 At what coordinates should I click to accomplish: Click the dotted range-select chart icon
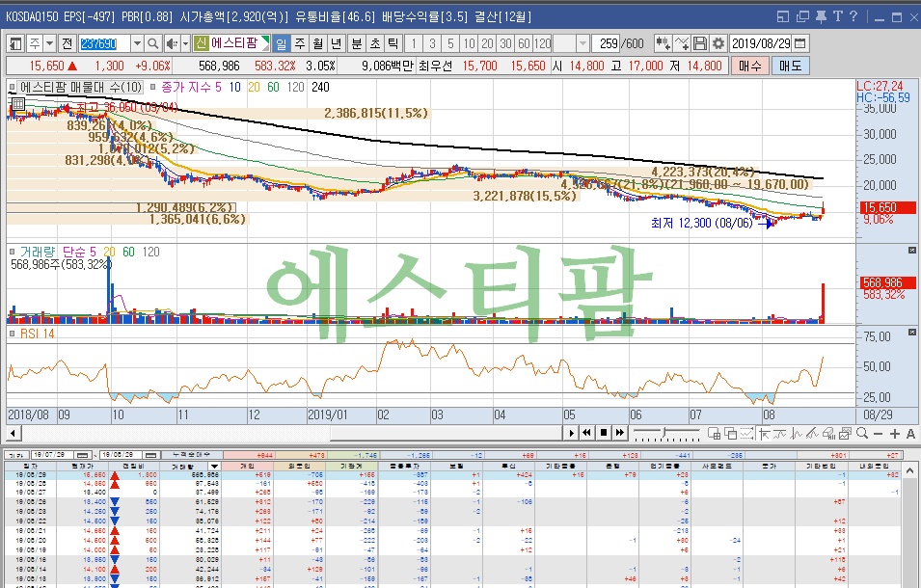(746, 434)
